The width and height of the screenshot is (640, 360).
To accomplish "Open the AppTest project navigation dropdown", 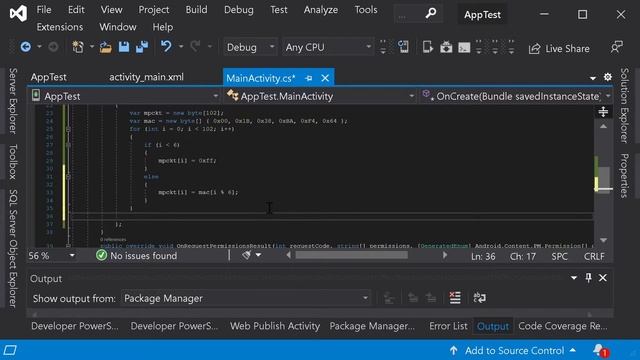I will pyautogui.click(x=126, y=96).
